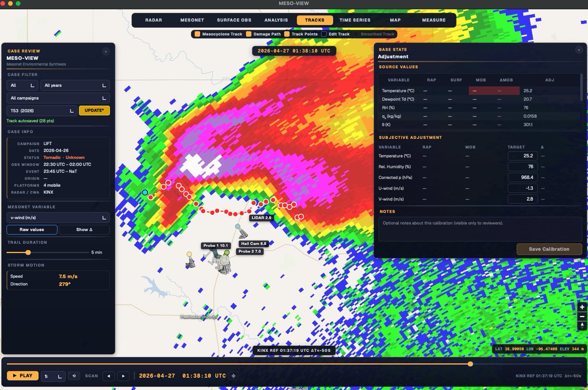This screenshot has width=588, height=390.
Task: Switch to the ANALYSIS tab
Action: [x=276, y=20]
